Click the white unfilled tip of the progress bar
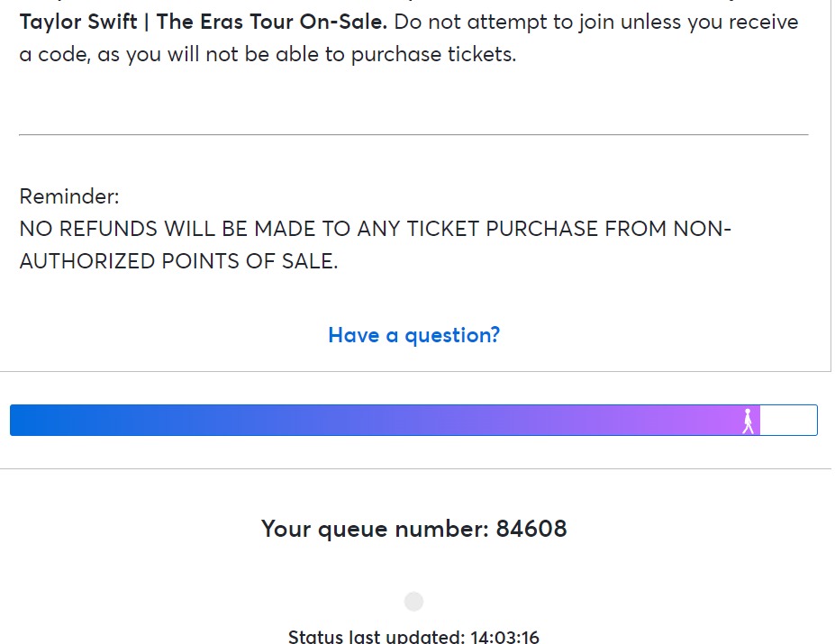 click(x=788, y=419)
